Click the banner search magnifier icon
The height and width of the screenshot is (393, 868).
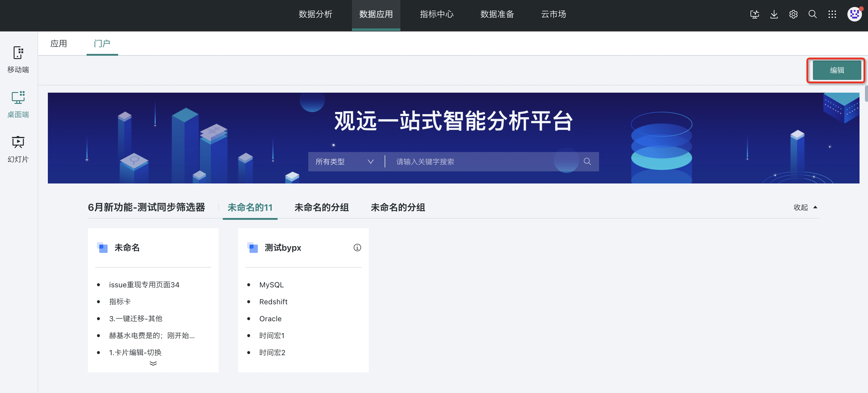coord(587,162)
